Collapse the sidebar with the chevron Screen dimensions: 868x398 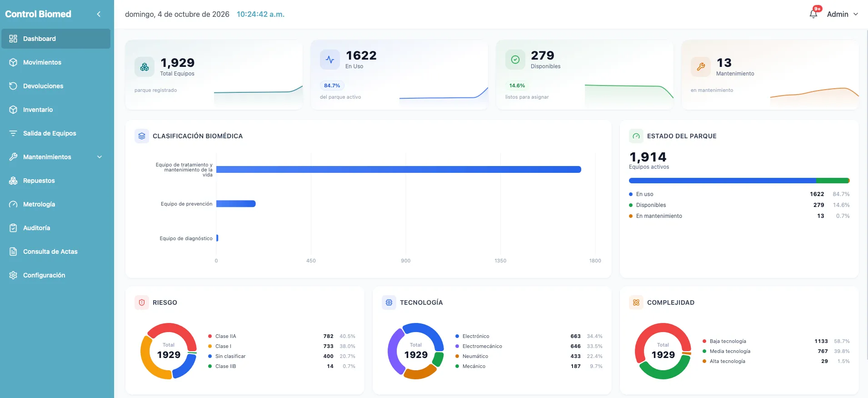[x=99, y=14]
